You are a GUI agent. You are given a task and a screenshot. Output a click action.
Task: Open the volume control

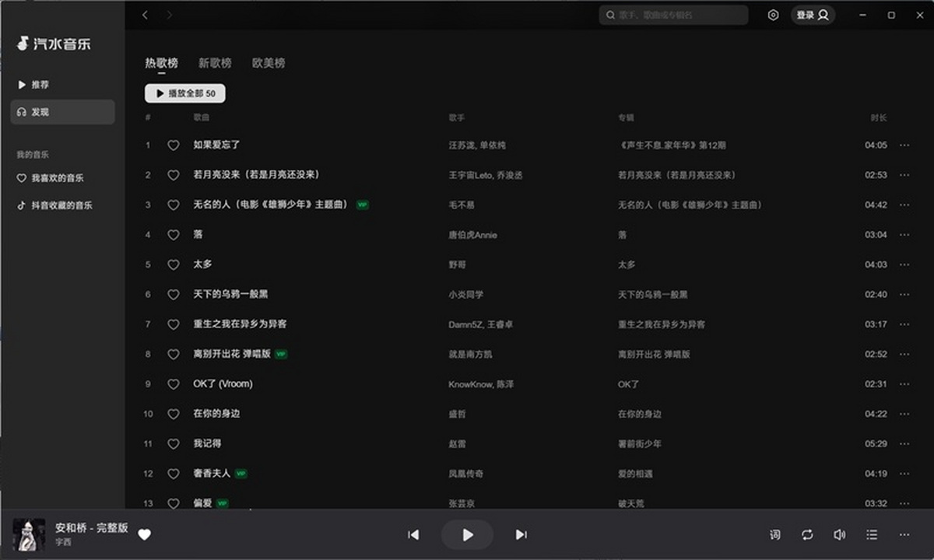coord(840,534)
